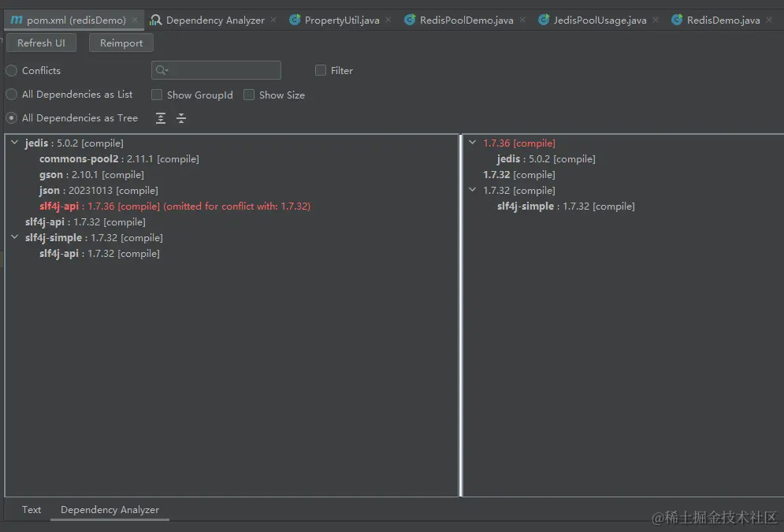Select slf4j-simple 1.7.32 row
This screenshot has height=532, width=784.
coord(94,237)
